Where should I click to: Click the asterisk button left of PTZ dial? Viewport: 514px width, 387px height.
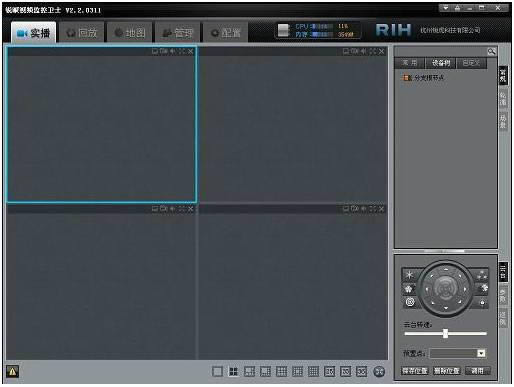coord(409,275)
